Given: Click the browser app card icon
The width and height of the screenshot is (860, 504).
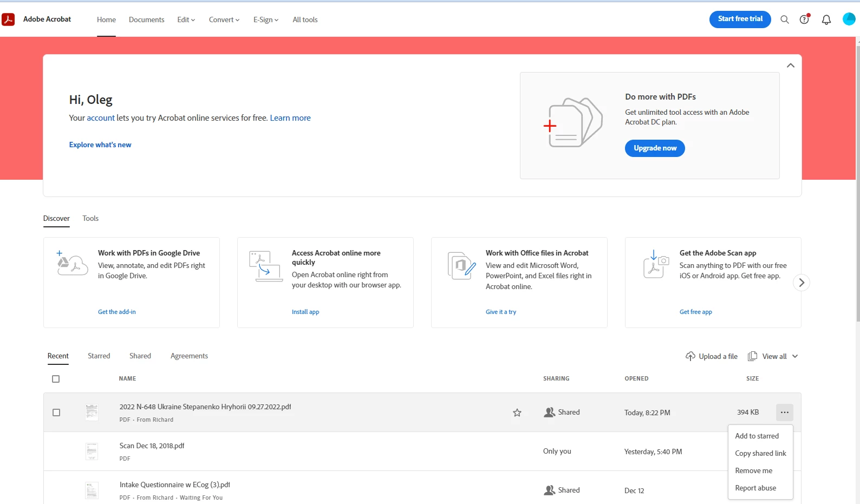Looking at the screenshot, I should (x=266, y=266).
